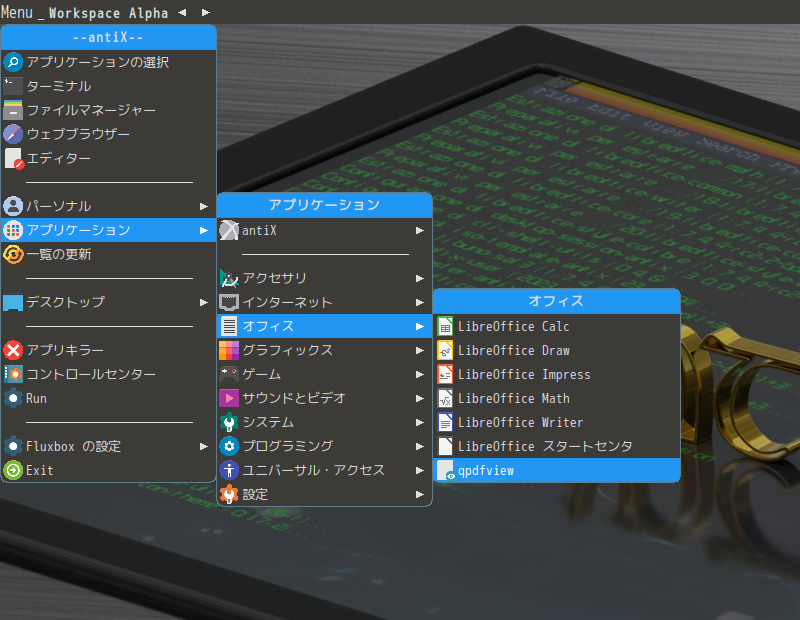Expand the アクセサリ submenu arrow

419,278
